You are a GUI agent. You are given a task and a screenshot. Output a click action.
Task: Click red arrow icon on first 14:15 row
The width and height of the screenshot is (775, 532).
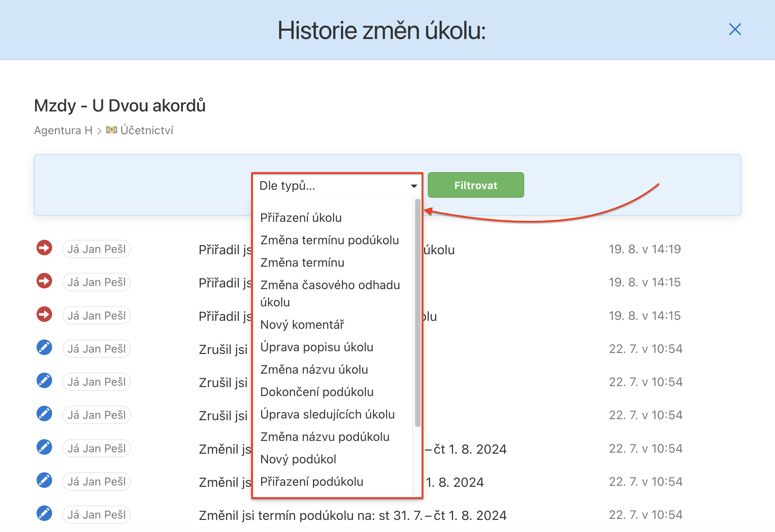click(x=44, y=281)
